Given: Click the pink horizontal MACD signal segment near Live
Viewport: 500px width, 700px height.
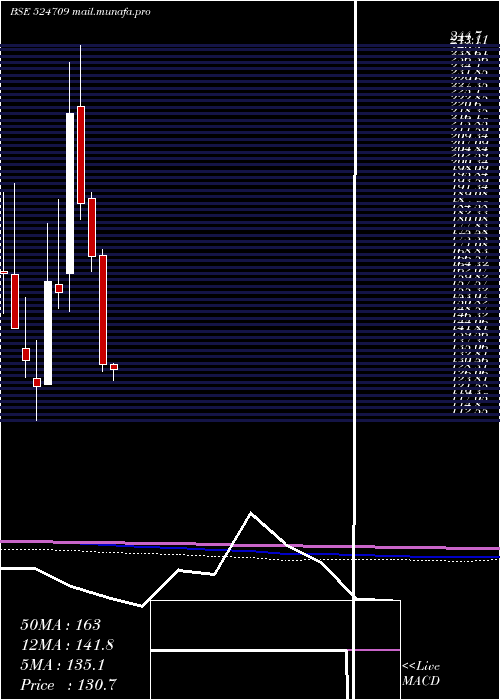Looking at the screenshot, I should click(374, 650).
